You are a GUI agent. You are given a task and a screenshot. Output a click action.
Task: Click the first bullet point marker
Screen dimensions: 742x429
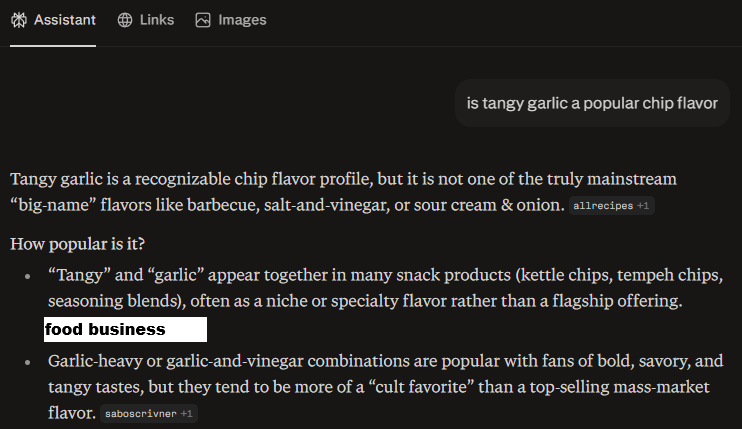point(27,275)
